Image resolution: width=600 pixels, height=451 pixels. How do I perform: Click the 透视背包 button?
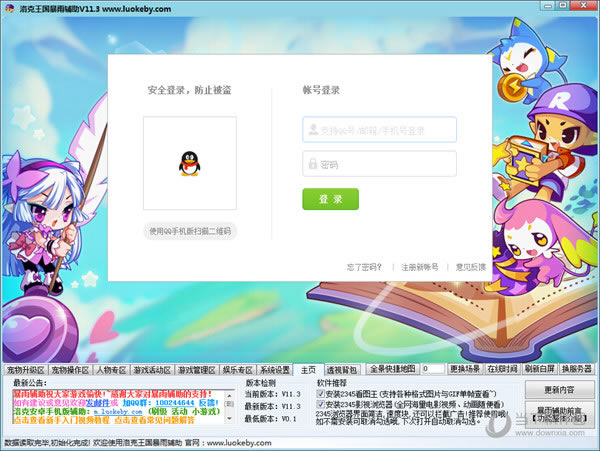coord(341,370)
